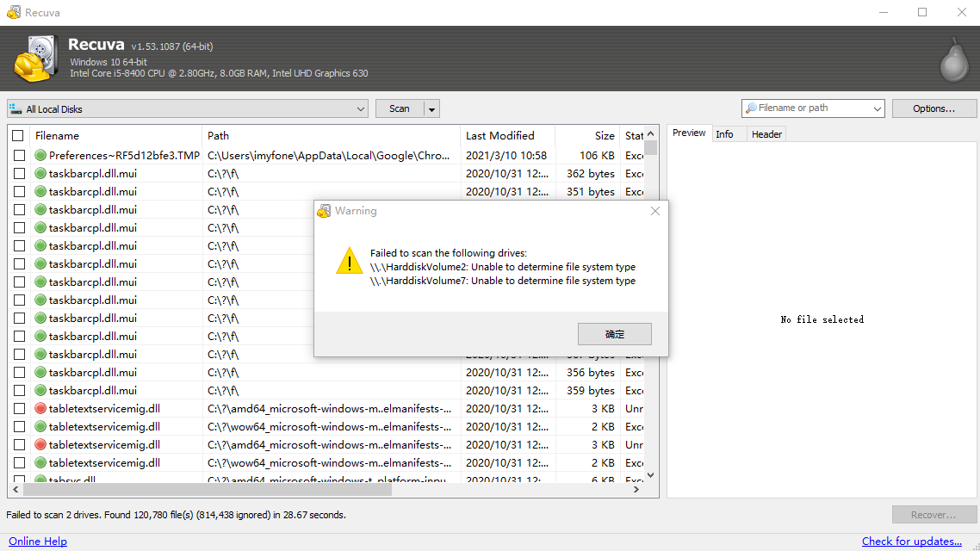Open the Header tab
The width and height of the screenshot is (980, 551).
(766, 134)
